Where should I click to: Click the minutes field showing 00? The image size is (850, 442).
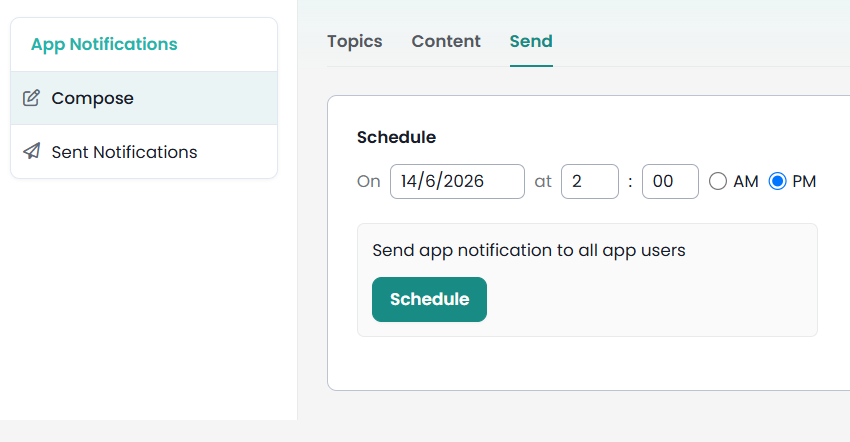(x=671, y=182)
